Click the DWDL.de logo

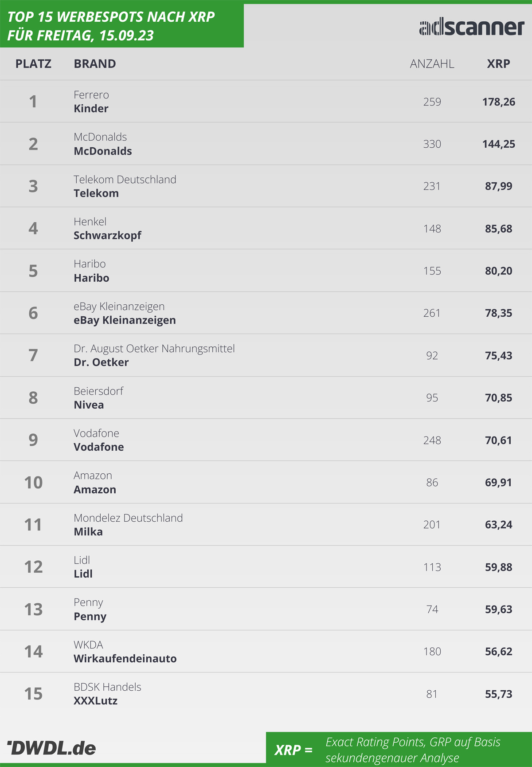(51, 748)
